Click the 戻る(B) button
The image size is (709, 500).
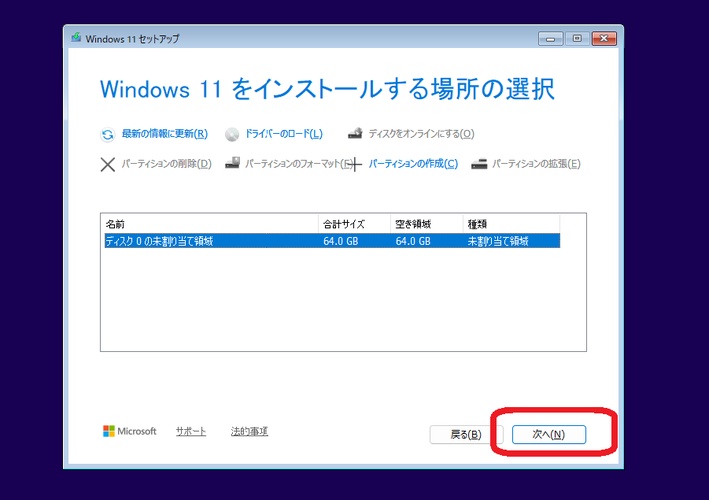point(466,434)
